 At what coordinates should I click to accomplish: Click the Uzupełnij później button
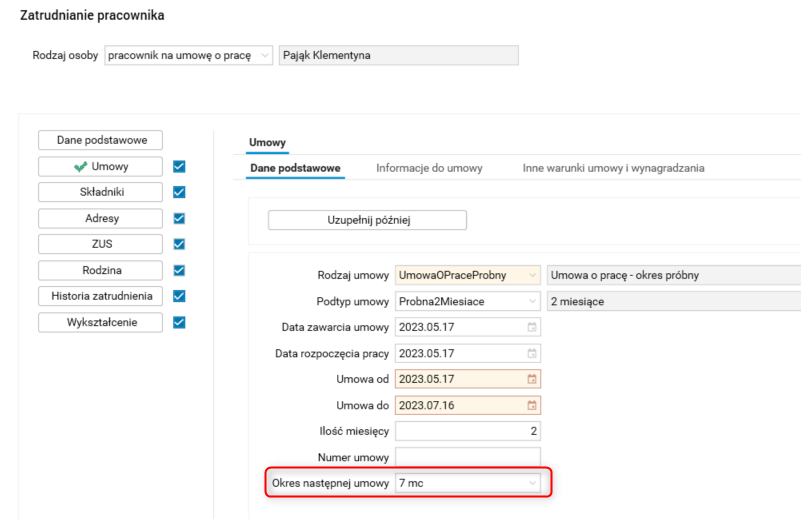pos(367,220)
